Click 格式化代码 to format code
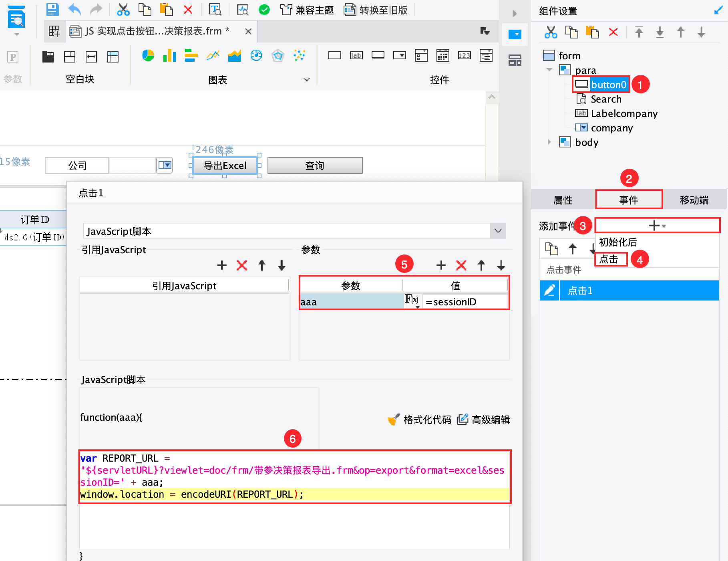728x561 pixels. (419, 420)
